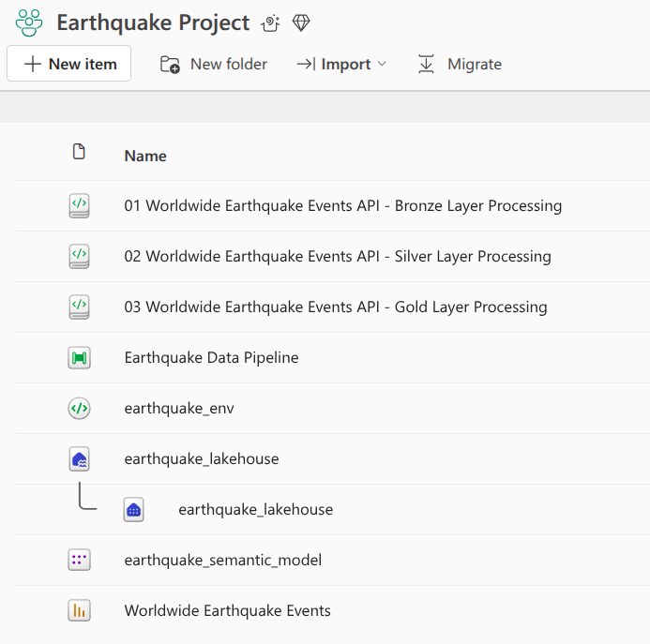The height and width of the screenshot is (644, 650).
Task: Sort by the Name column header
Action: pos(145,157)
